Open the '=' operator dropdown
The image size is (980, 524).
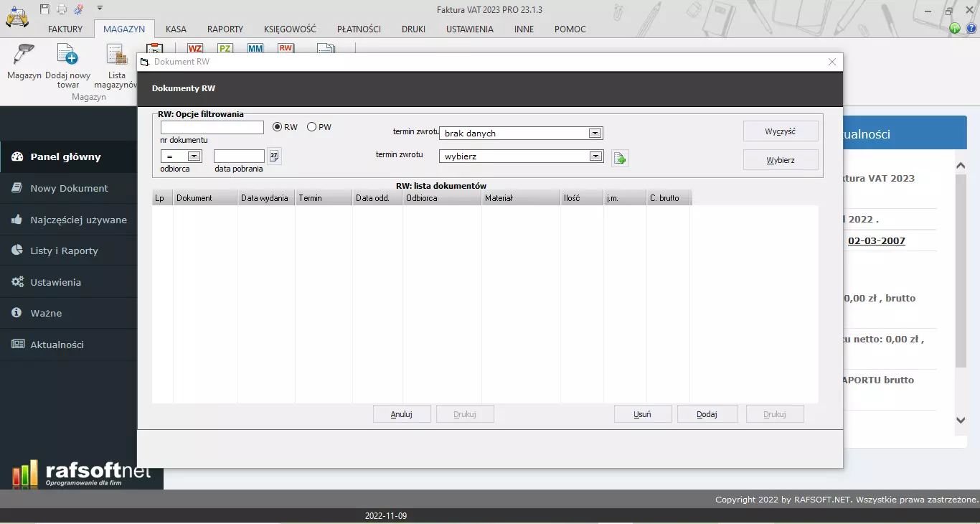pos(193,156)
